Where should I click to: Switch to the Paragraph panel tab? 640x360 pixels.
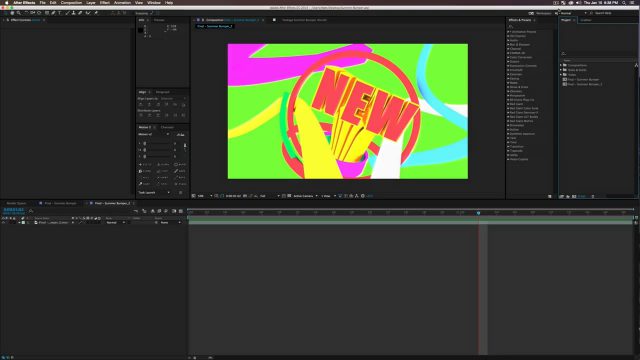tap(162, 92)
